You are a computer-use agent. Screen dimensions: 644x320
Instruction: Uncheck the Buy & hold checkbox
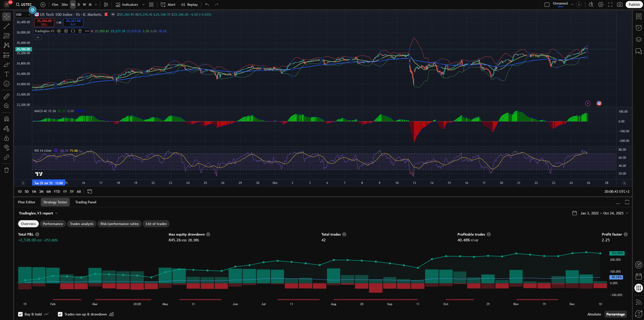coord(20,314)
